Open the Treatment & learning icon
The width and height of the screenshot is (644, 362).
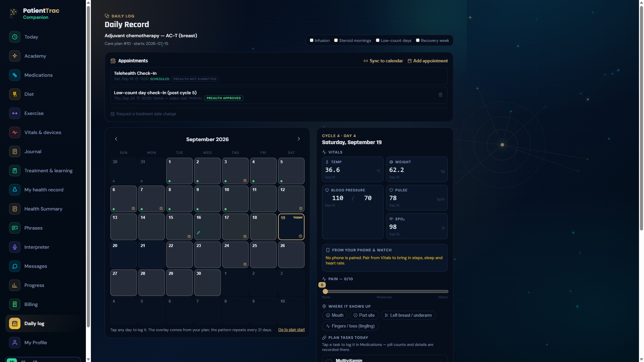(15, 171)
